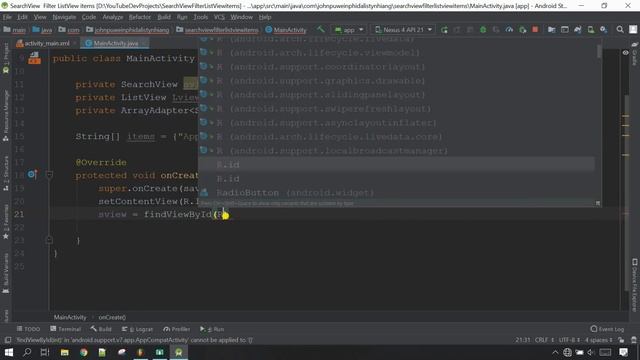Collapse the onCreate method fold marker
The image size is (640, 360).
click(49, 175)
